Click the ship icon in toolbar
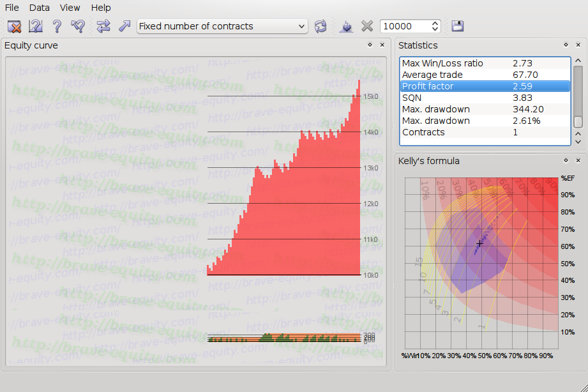This screenshot has height=392, width=588. 345,26
